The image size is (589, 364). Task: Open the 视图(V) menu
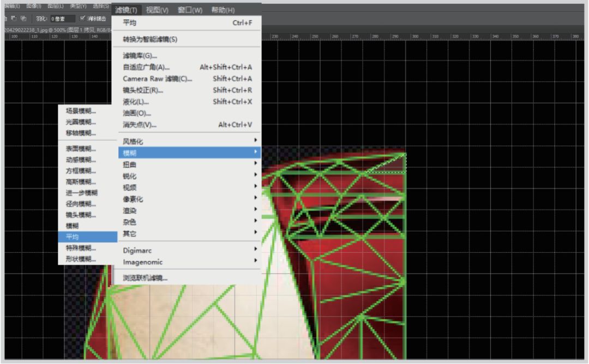tap(158, 10)
